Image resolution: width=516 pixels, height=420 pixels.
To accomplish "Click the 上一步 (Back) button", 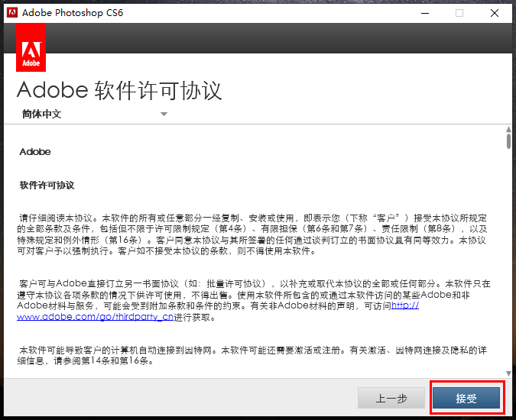I will click(x=391, y=398).
